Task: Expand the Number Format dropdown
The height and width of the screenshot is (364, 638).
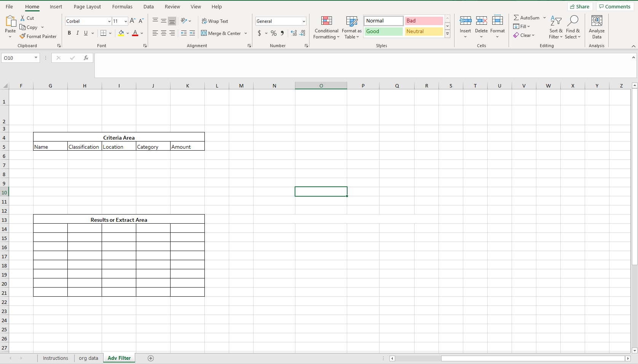Action: point(303,21)
